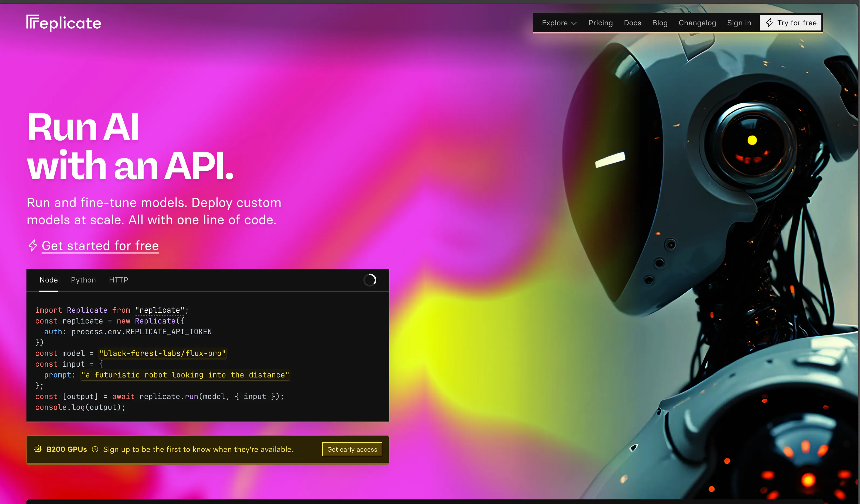Image resolution: width=860 pixels, height=504 pixels.
Task: Expand the Explore dropdown chevron
Action: click(574, 23)
